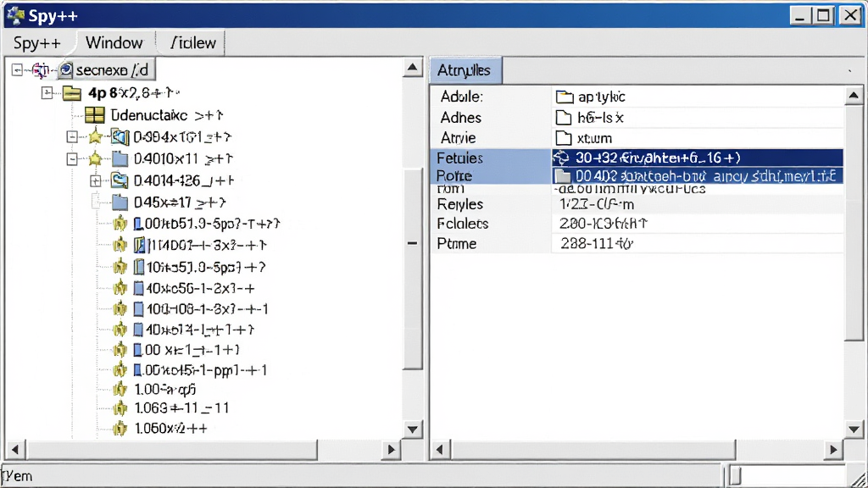Select tree row 1.063+-11_-11
Screen dimensions: 868x488
click(x=181, y=408)
